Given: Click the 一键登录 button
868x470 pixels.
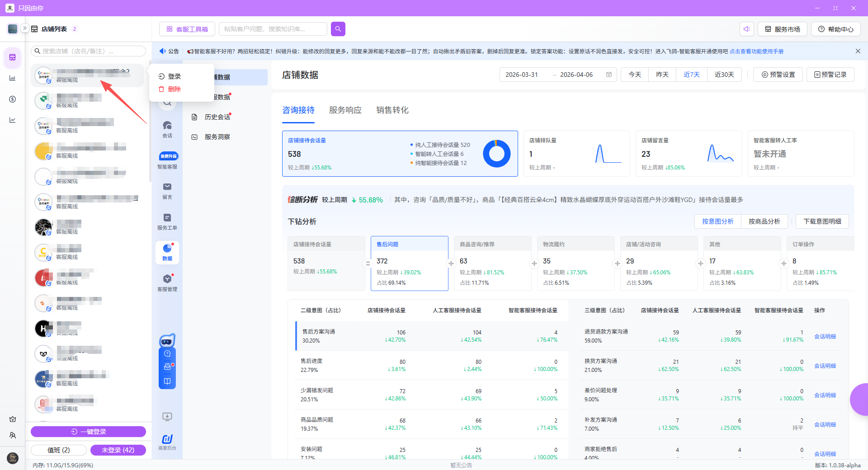Looking at the screenshot, I should [88, 432].
